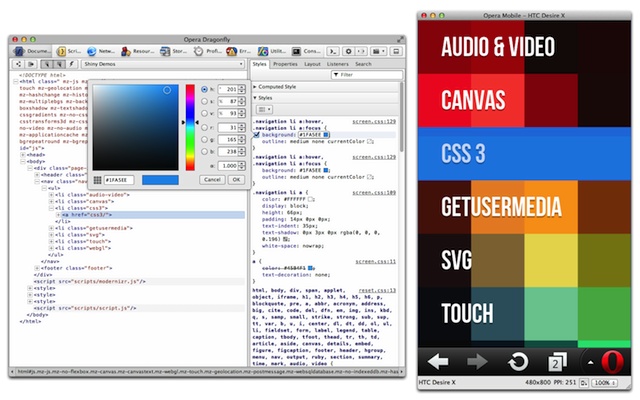Image resolution: width=640 pixels, height=400 pixels.
Task: Open the Shiny Demos document dropdown
Action: (x=163, y=64)
